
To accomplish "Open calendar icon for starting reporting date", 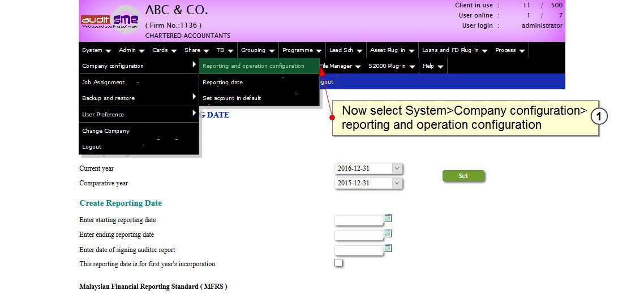I will [x=388, y=218].
